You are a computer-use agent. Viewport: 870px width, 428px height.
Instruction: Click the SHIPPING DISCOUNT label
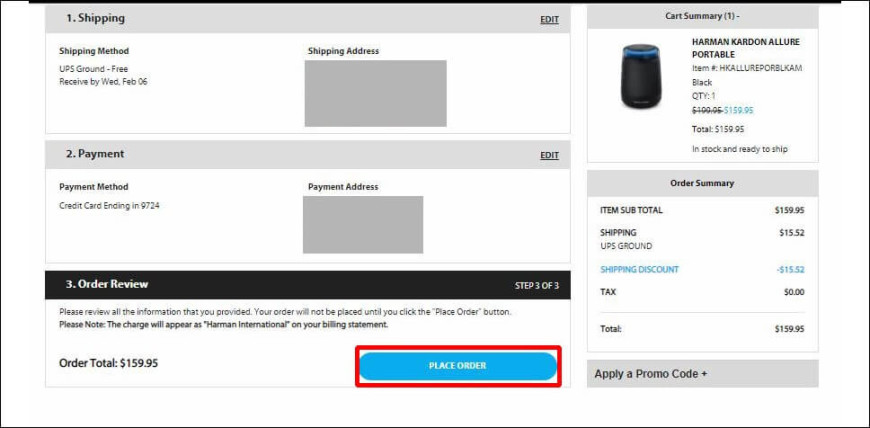(639, 269)
